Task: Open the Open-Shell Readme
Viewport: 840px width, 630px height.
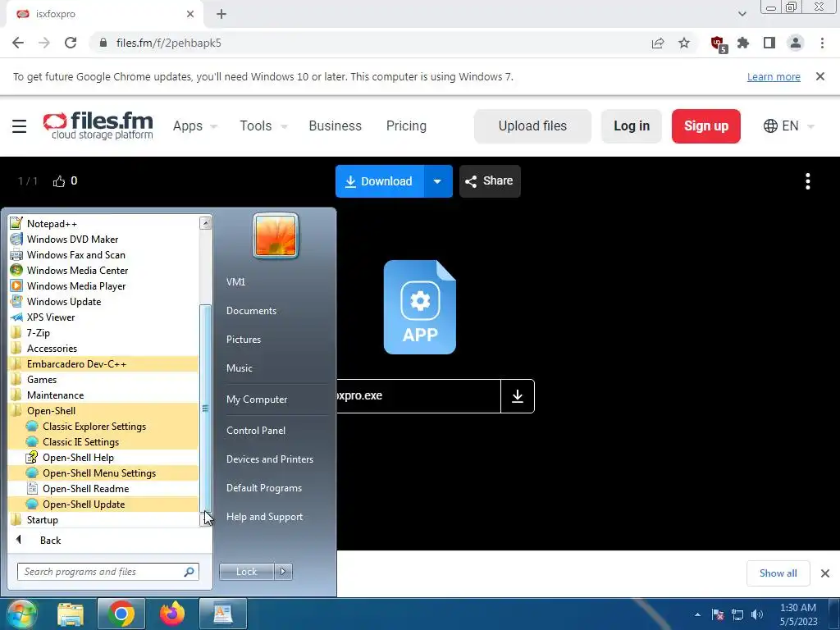Action: point(103,488)
